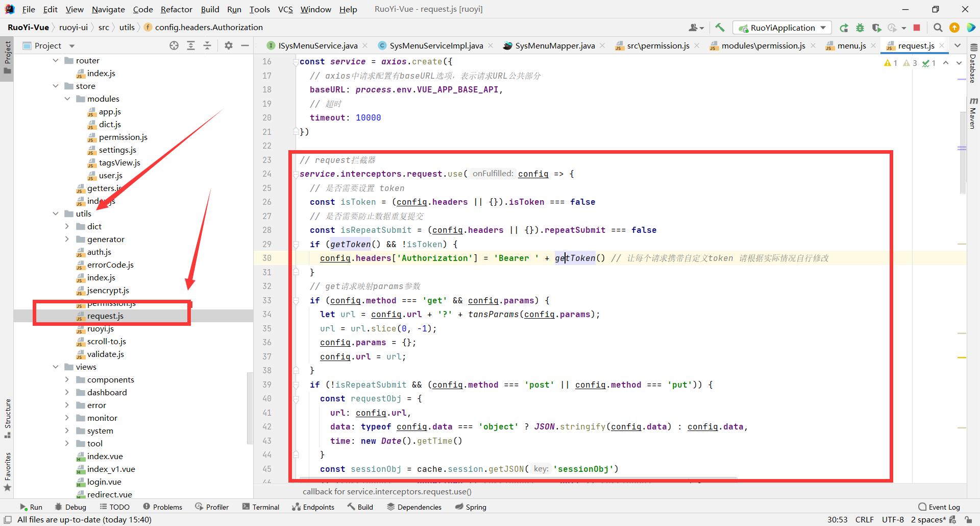Screen dimensions: 980x526
Task: Open the user account icon in the toolbar
Action: [x=696, y=28]
